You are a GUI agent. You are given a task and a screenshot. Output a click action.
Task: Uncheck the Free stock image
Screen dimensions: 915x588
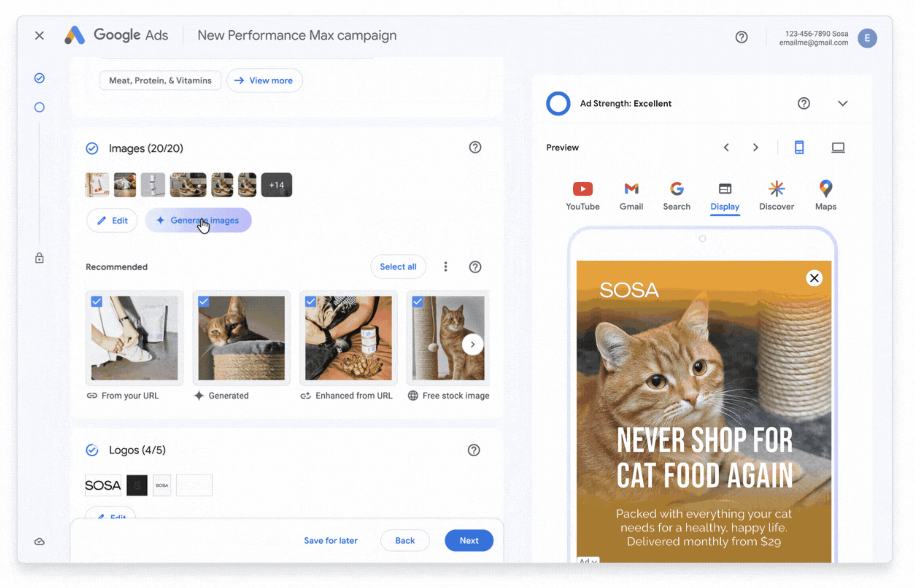[417, 302]
